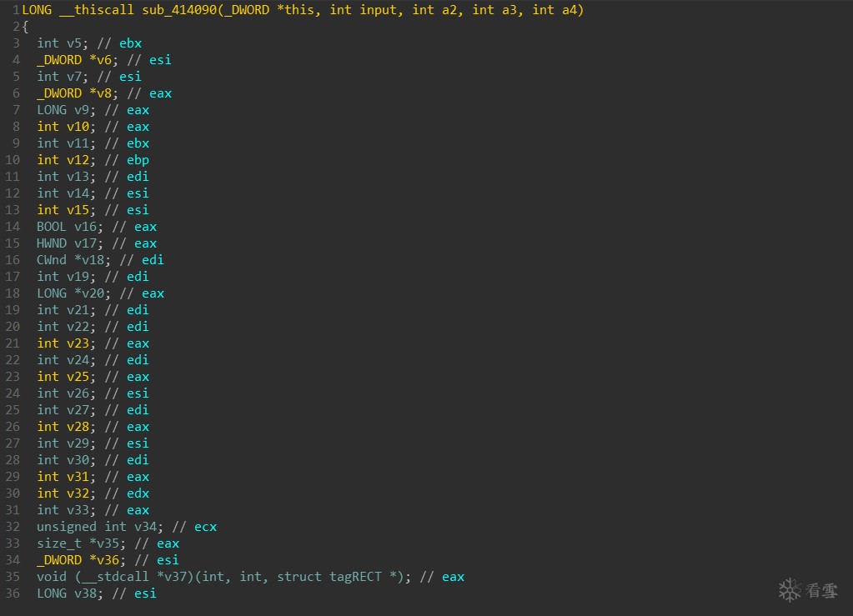Click the v37 function pointer name
Viewport: 853px width, 616px height.
(149, 577)
